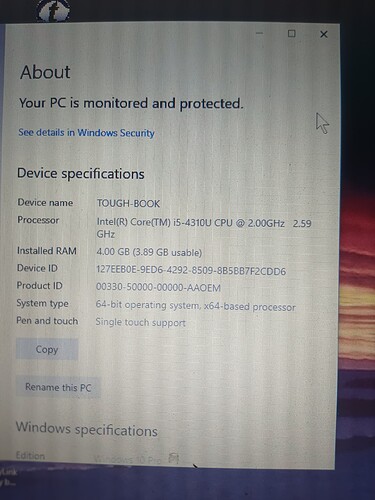Click the About page heading

click(45, 72)
